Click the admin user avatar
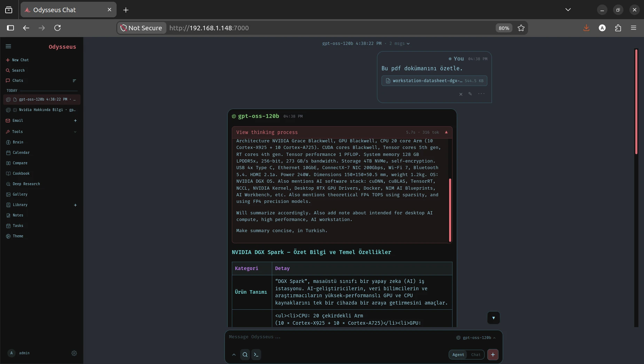 pyautogui.click(x=11, y=353)
